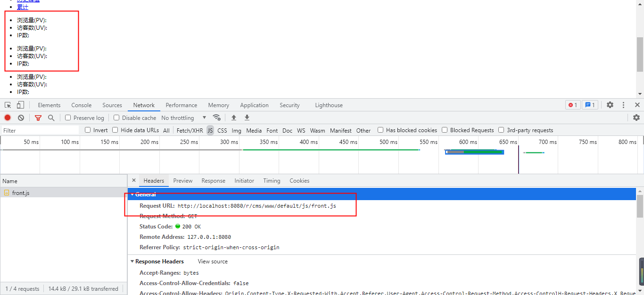Switch to the Console panel tab
This screenshot has width=644, height=295.
[82, 105]
